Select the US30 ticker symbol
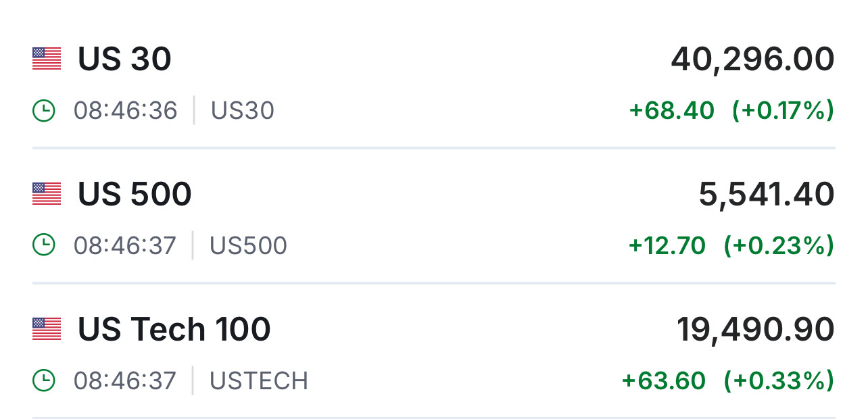 pos(243,110)
